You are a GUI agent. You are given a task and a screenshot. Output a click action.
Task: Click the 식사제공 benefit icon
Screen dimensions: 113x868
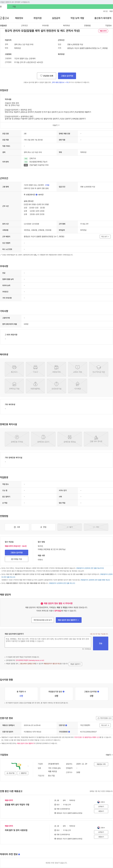click(x=78, y=386)
